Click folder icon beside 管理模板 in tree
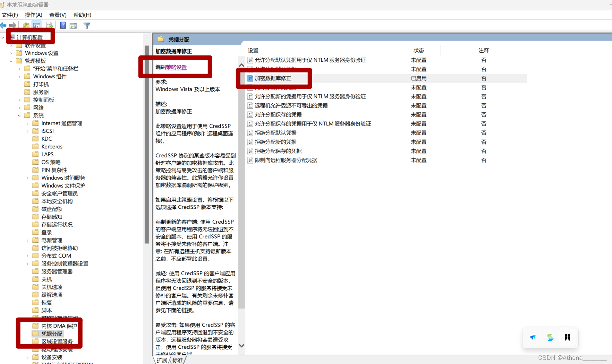 tap(19, 61)
